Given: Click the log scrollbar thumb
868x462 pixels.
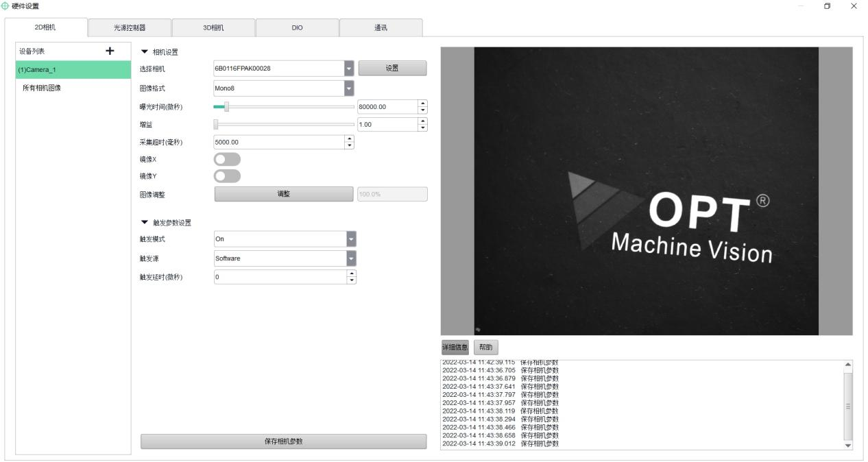Looking at the screenshot, I should 848,406.
